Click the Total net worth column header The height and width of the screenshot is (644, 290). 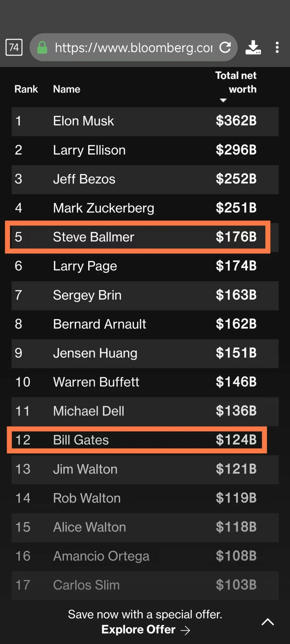pyautogui.click(x=236, y=82)
